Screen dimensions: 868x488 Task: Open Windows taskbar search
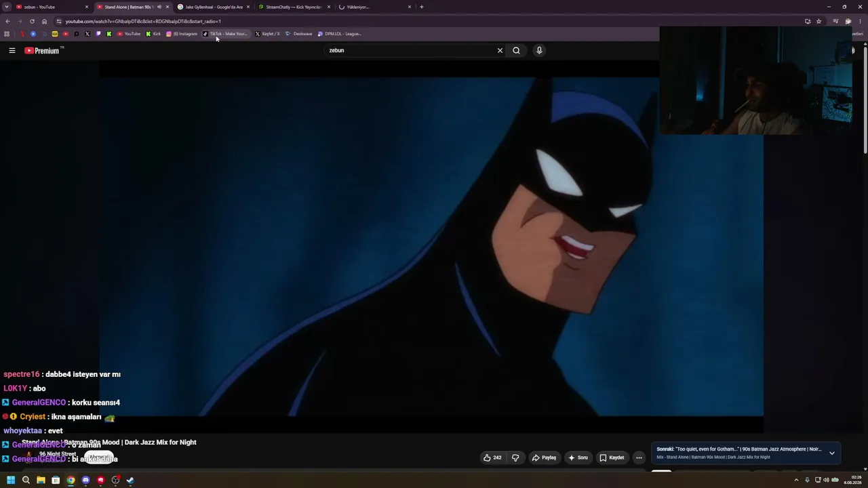click(26, 480)
